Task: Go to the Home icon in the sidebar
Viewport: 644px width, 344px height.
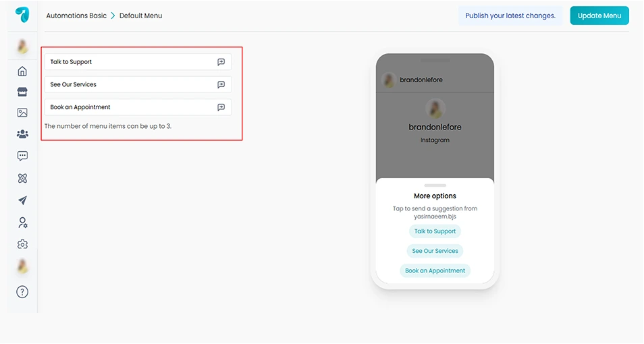Action: 22,71
